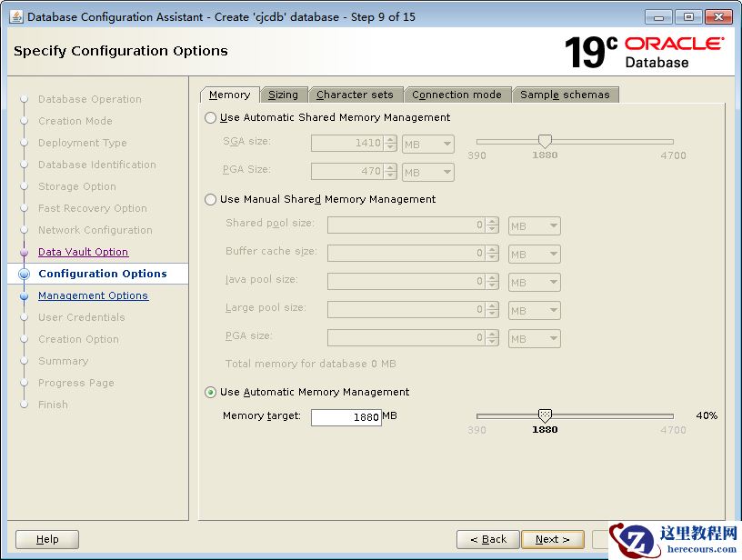Click the Data Vault Option step bullet

pyautogui.click(x=24, y=252)
